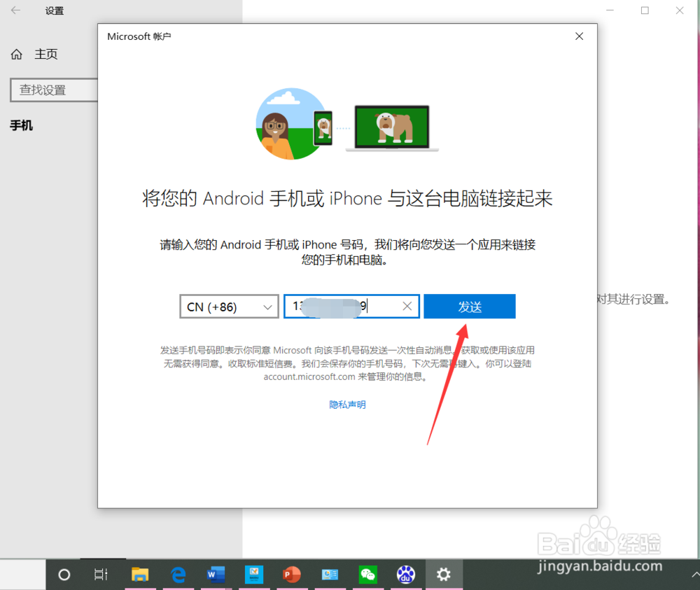Click the Task View icon
The height and width of the screenshot is (590, 700).
101,574
